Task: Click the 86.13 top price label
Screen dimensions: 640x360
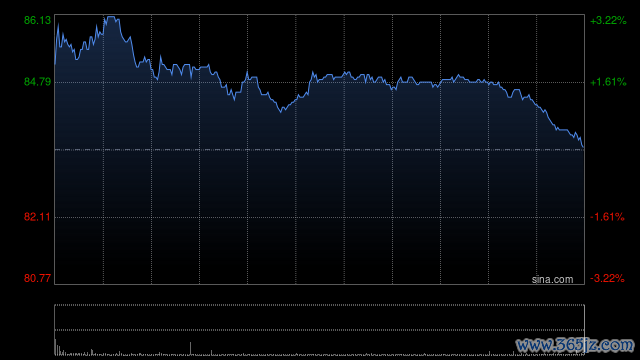Action: pyautogui.click(x=38, y=20)
